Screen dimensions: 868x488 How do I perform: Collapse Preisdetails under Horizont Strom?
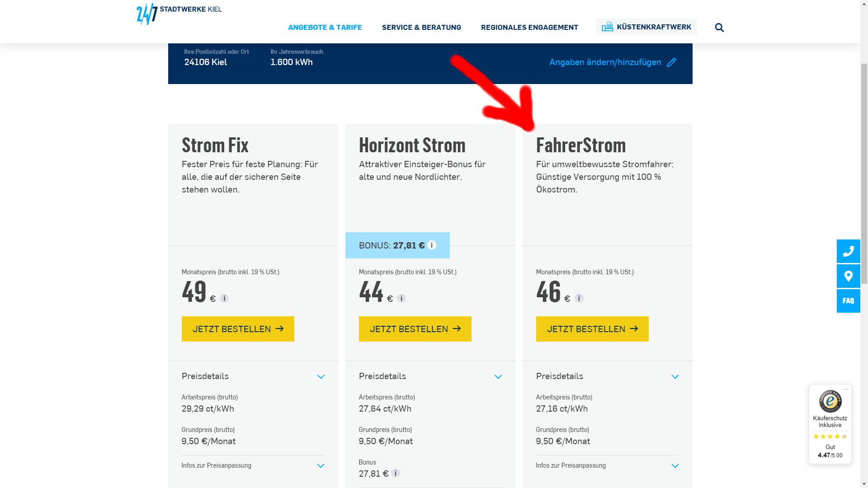click(x=498, y=376)
